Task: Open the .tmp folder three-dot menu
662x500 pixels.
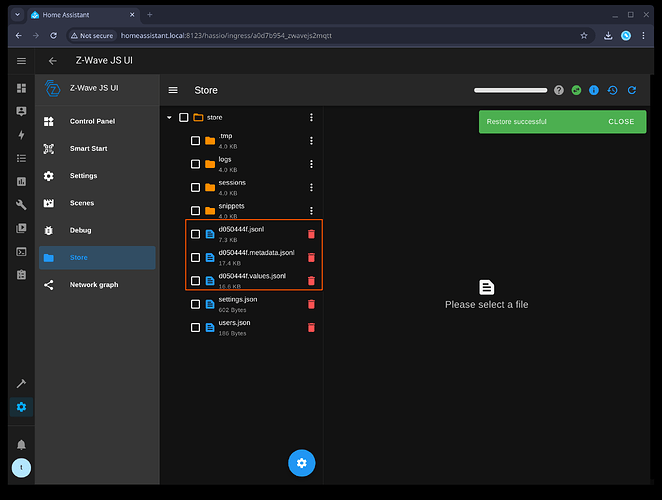Action: [x=311, y=141]
